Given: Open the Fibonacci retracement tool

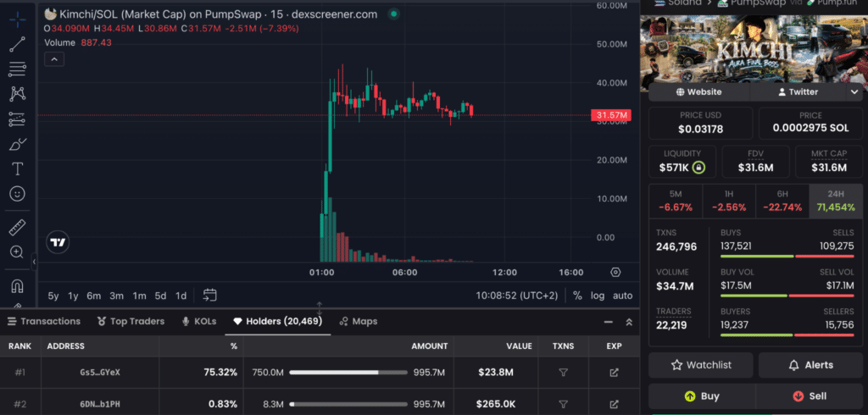Looking at the screenshot, I should click(17, 69).
